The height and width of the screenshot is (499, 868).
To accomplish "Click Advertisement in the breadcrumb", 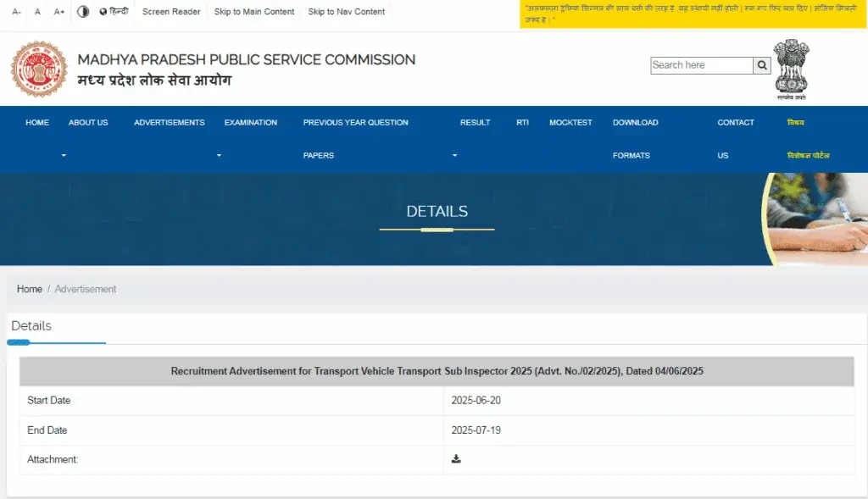I will (86, 289).
